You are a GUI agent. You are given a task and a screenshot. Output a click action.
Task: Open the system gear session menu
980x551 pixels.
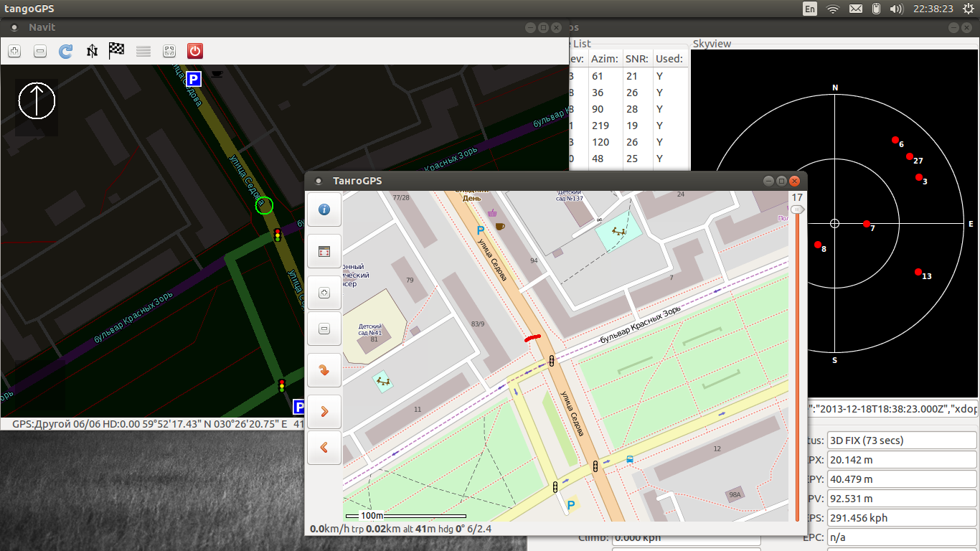969,9
